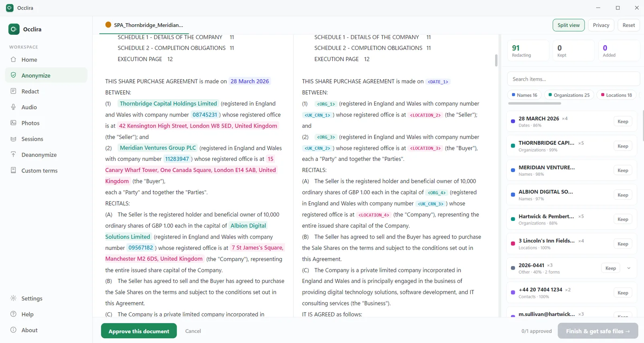Select Meridian Ventures Group PLC highlight
The height and width of the screenshot is (343, 644).
158,148
